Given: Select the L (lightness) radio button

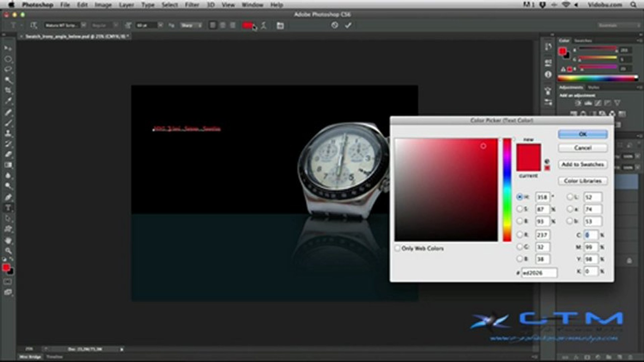Looking at the screenshot, I should (x=570, y=197).
